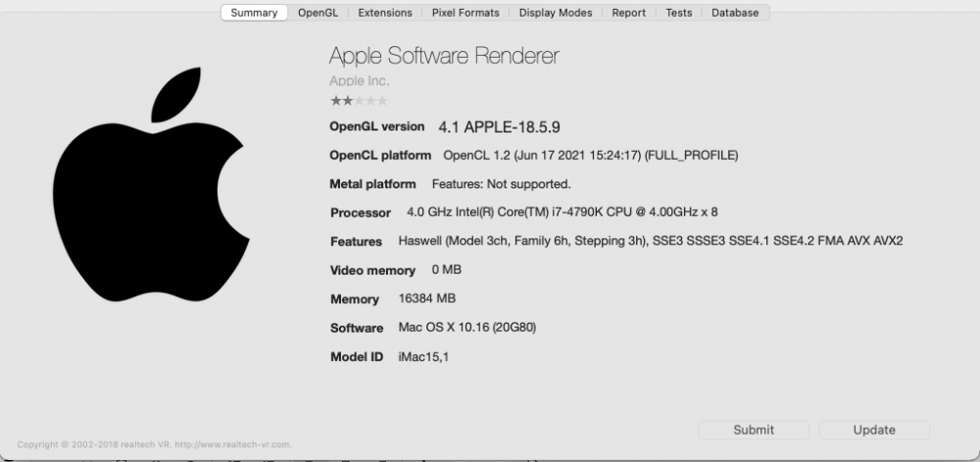
Task: Open the Report tab
Action: point(629,13)
